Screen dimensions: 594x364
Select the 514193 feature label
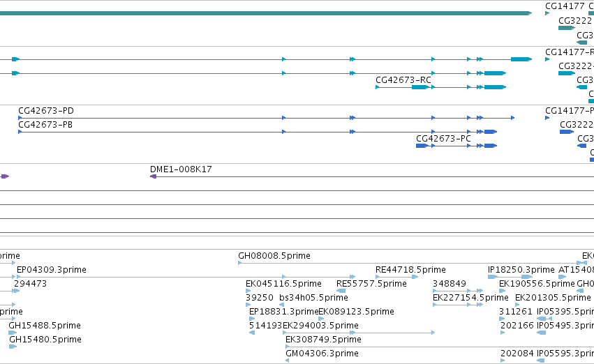(265, 326)
